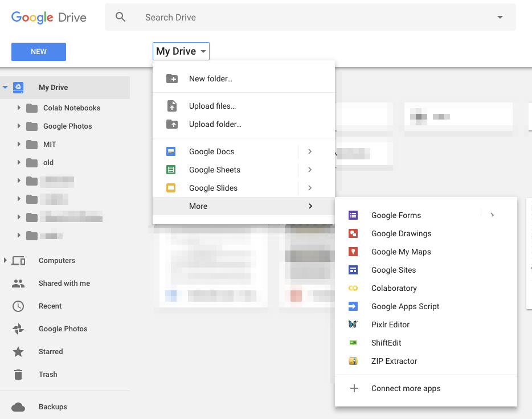Expand Google Slides submenu arrow
Screen dimensions: 532x419
[310, 188]
